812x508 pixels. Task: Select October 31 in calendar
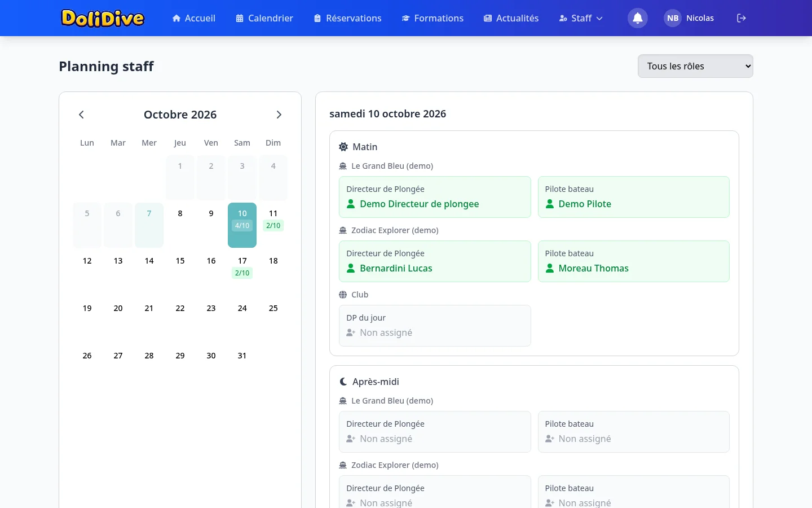[x=242, y=367]
